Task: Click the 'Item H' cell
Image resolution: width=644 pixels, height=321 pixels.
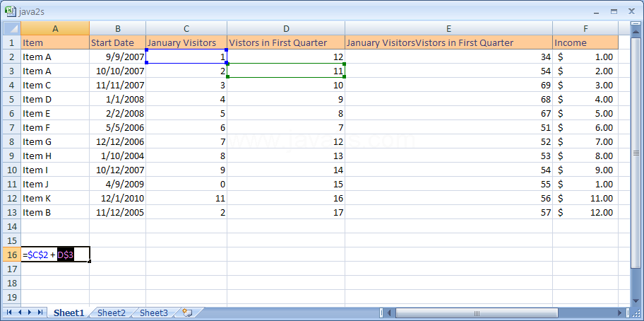Action: tap(55, 156)
